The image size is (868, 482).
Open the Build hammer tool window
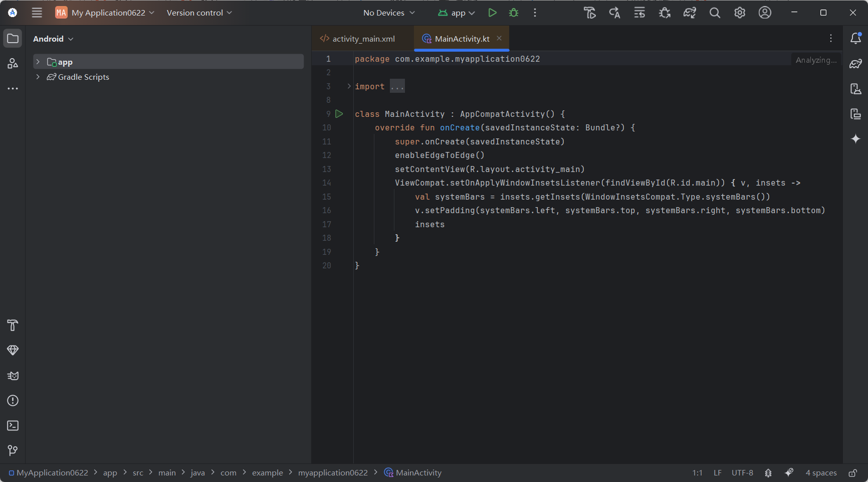(12, 326)
